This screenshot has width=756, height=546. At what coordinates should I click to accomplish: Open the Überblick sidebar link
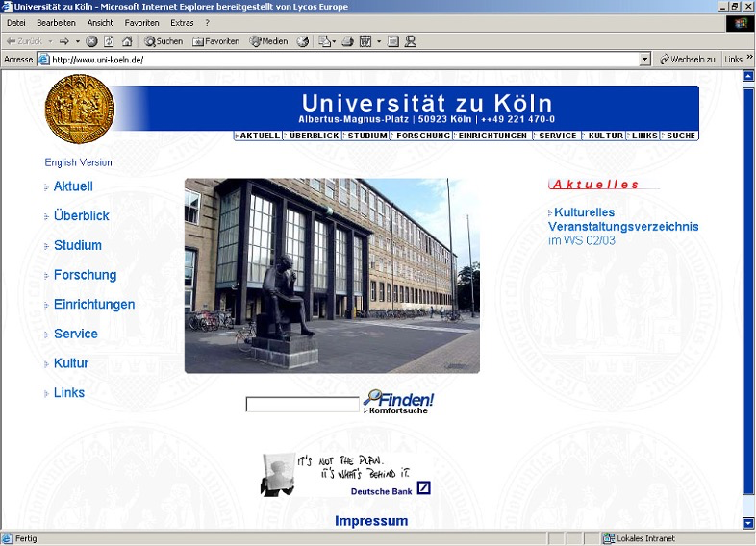tap(81, 216)
